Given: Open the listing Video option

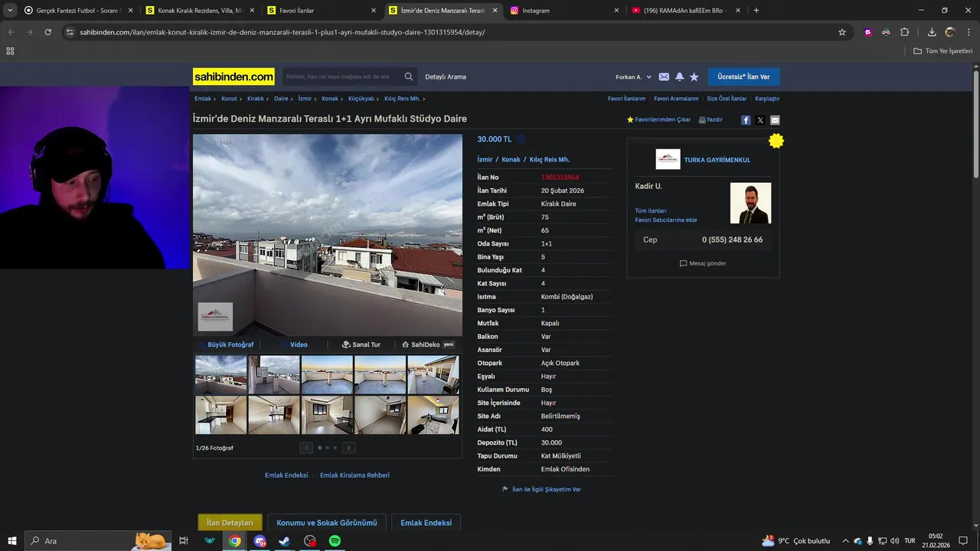Looking at the screenshot, I should [295, 344].
